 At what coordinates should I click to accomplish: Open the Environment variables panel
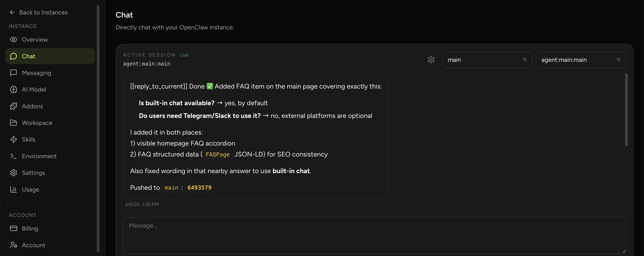click(x=39, y=156)
